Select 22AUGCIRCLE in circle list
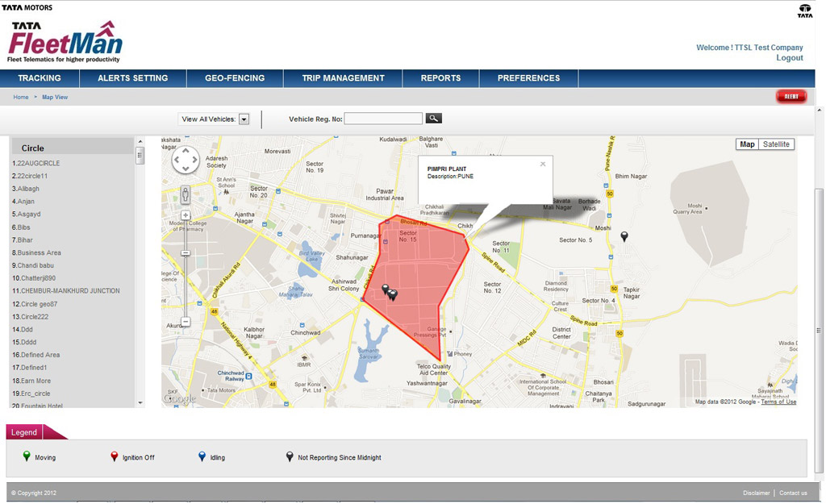Image resolution: width=826 pixels, height=504 pixels. click(35, 164)
